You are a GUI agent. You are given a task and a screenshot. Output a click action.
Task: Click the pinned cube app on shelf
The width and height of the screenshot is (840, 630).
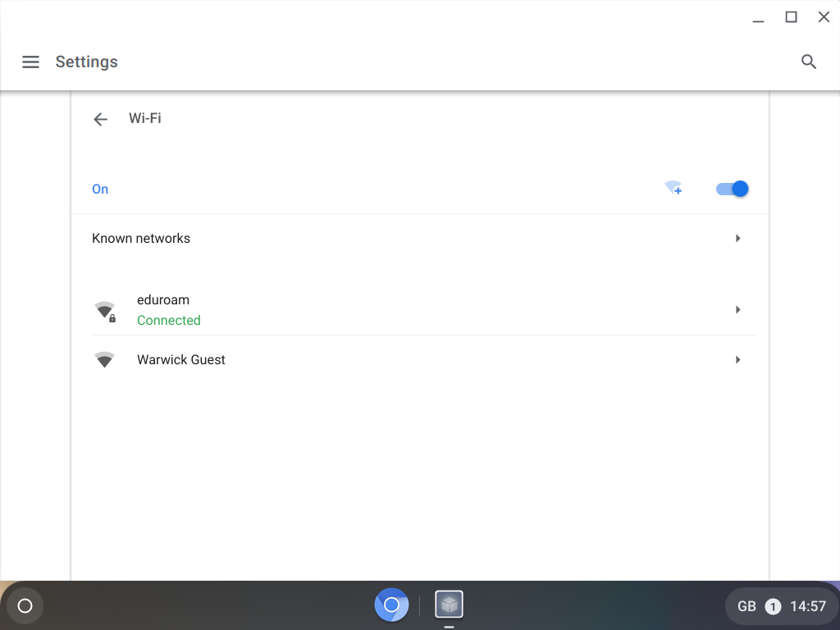click(449, 605)
